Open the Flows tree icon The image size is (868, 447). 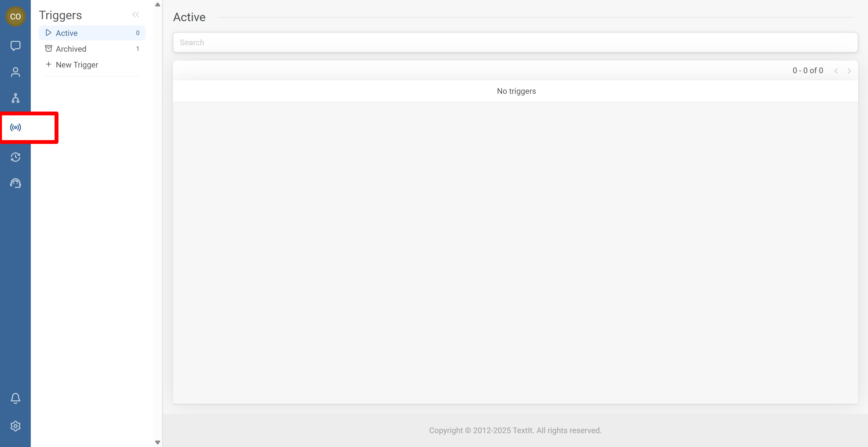coord(15,98)
